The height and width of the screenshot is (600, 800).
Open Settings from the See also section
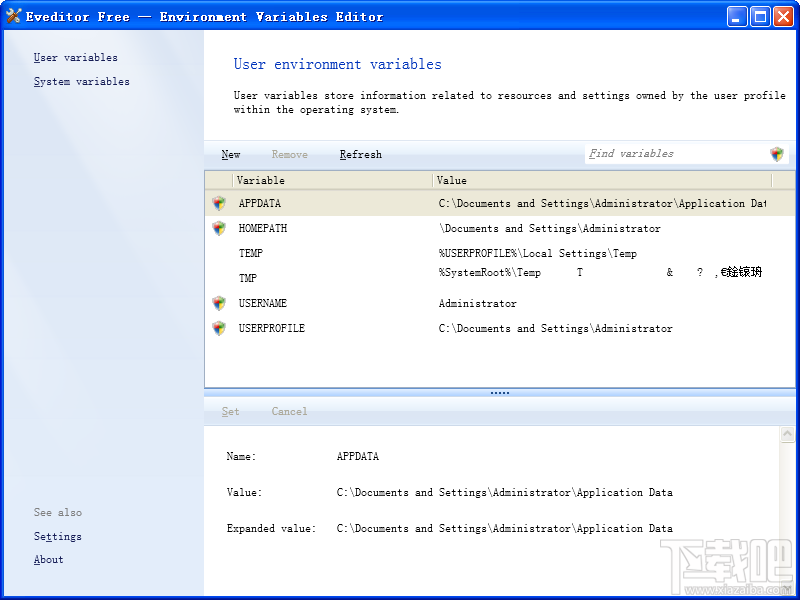pos(58,536)
